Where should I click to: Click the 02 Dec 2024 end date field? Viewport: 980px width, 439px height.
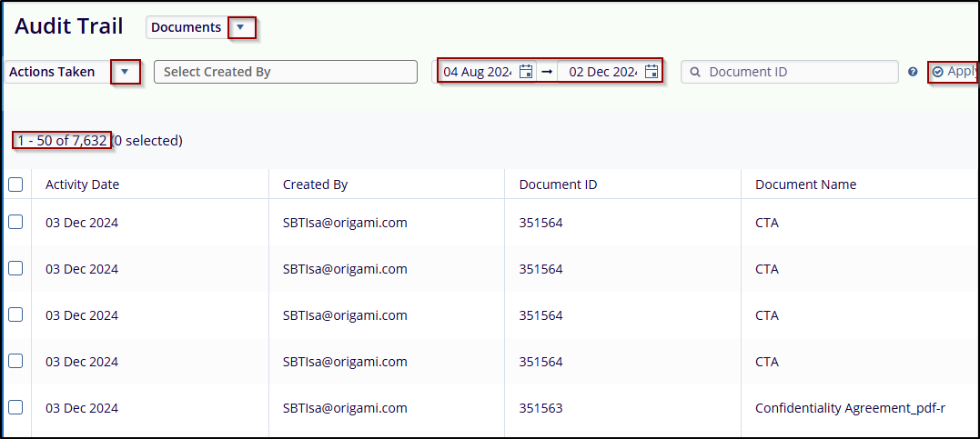point(602,72)
